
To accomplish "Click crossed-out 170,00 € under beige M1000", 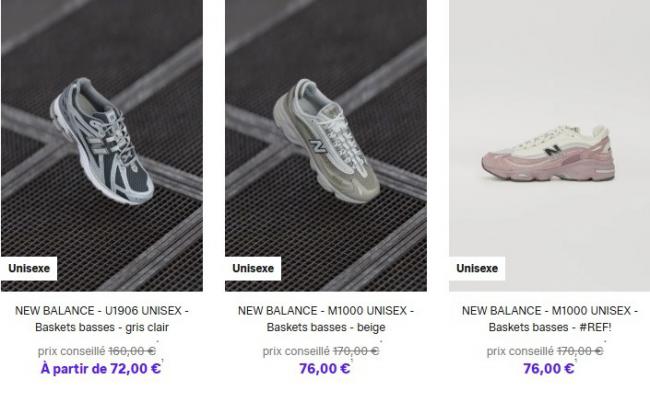I will [356, 351].
